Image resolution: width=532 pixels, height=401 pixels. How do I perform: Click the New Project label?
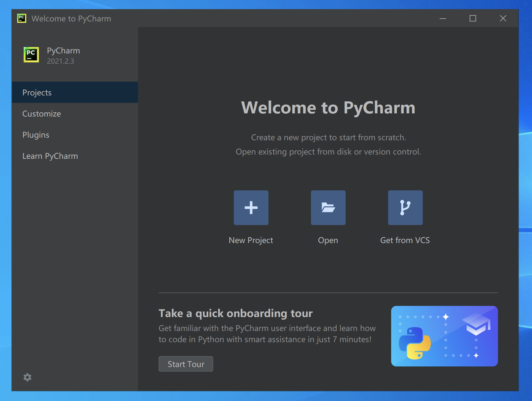pos(251,240)
